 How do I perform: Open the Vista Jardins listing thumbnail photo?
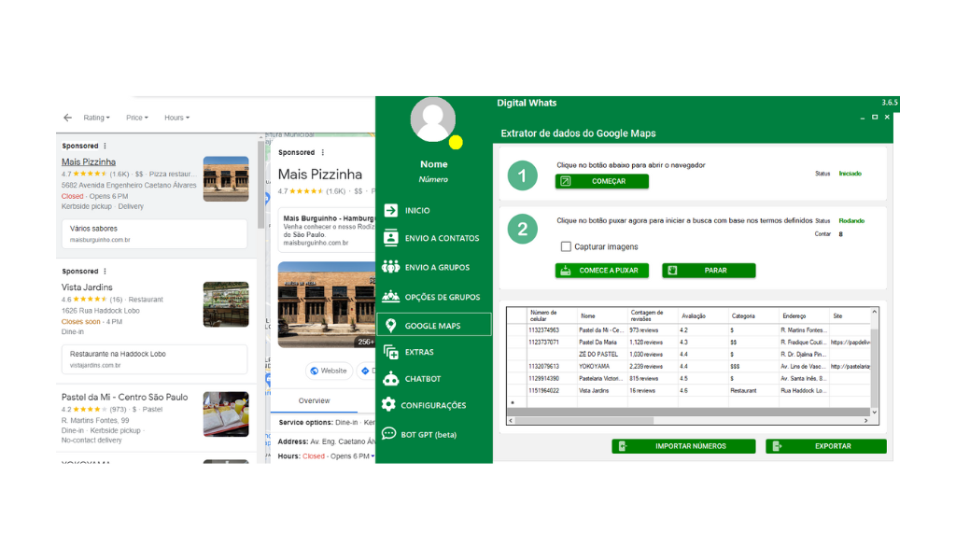pyautogui.click(x=226, y=304)
